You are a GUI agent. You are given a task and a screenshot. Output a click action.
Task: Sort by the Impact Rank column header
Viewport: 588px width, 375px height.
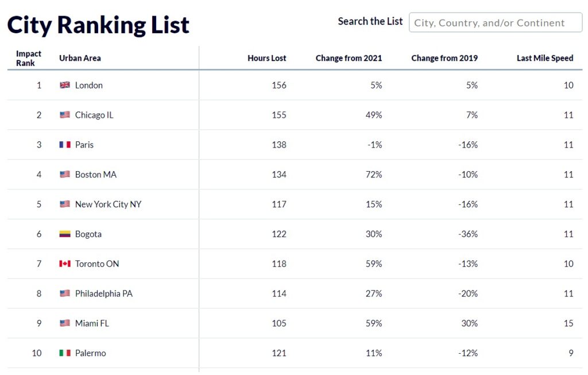pos(29,58)
